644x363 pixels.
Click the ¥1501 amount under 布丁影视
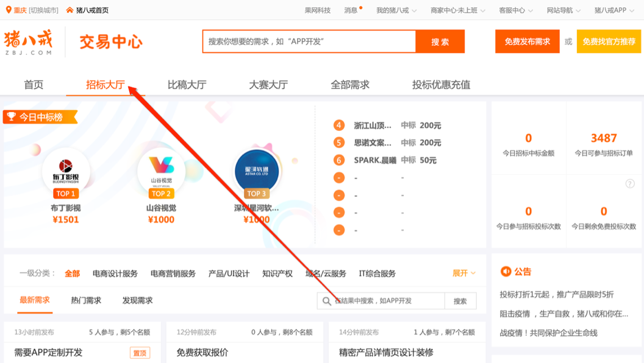click(x=66, y=220)
